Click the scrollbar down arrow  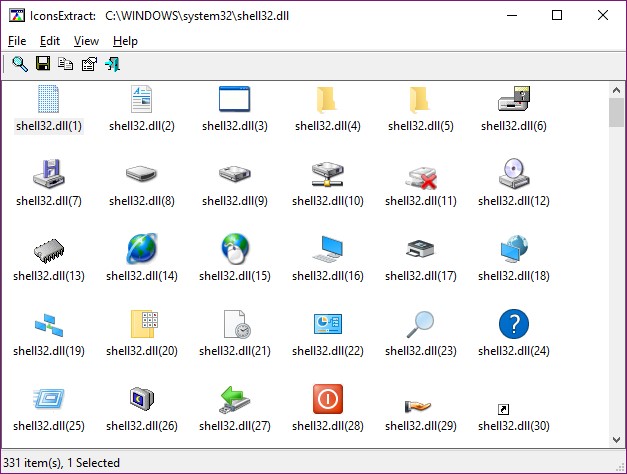616,440
